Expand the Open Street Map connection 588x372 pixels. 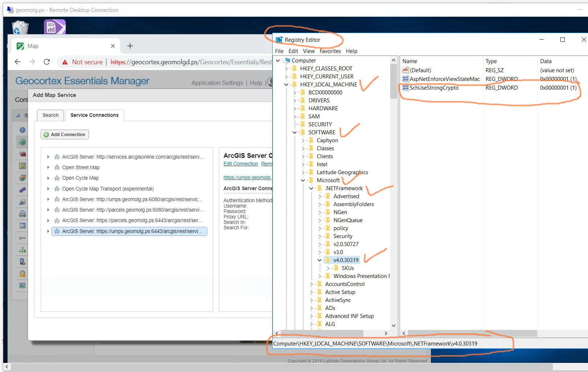click(48, 167)
